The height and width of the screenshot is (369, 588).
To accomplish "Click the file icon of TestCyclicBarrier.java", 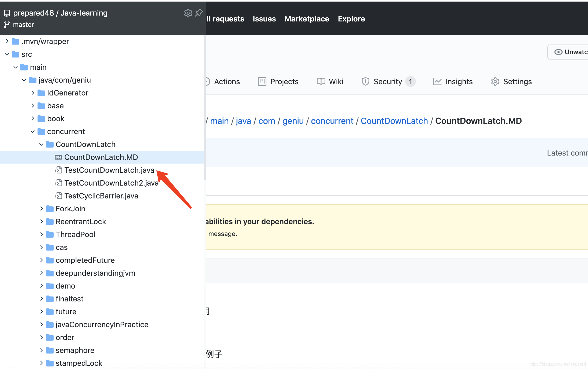I will tap(58, 196).
